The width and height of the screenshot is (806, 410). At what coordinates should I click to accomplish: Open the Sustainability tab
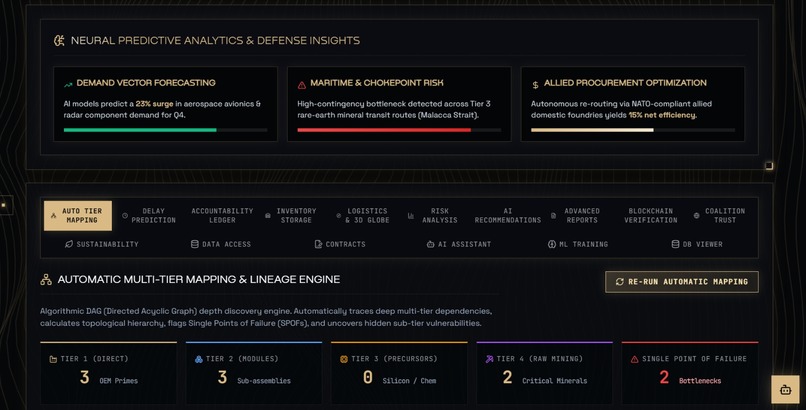[102, 244]
